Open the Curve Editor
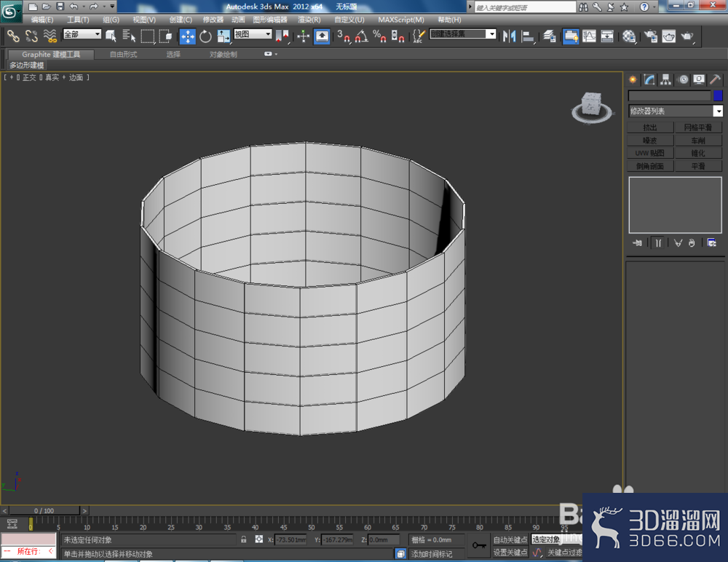Image resolution: width=728 pixels, height=562 pixels. click(x=589, y=36)
